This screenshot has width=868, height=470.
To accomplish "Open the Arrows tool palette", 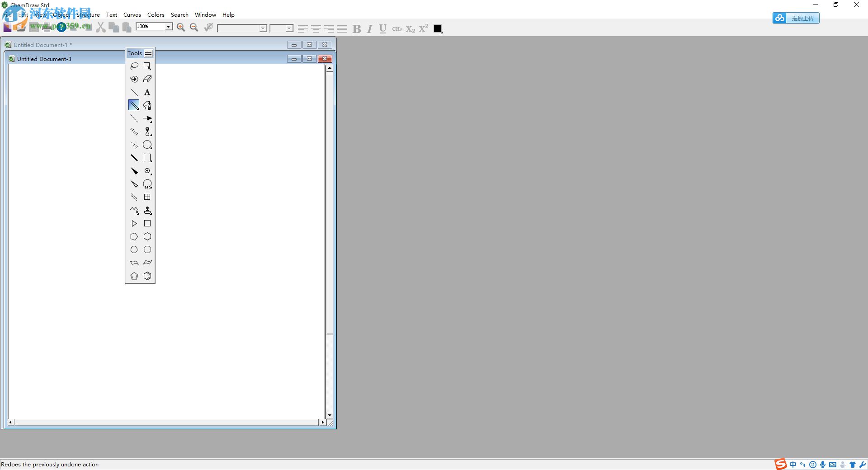I will coord(147,118).
